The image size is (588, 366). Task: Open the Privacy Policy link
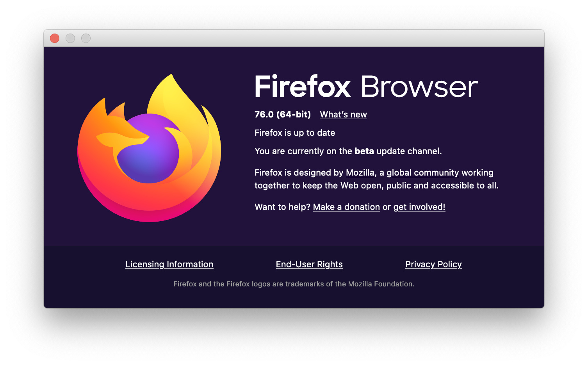click(433, 264)
